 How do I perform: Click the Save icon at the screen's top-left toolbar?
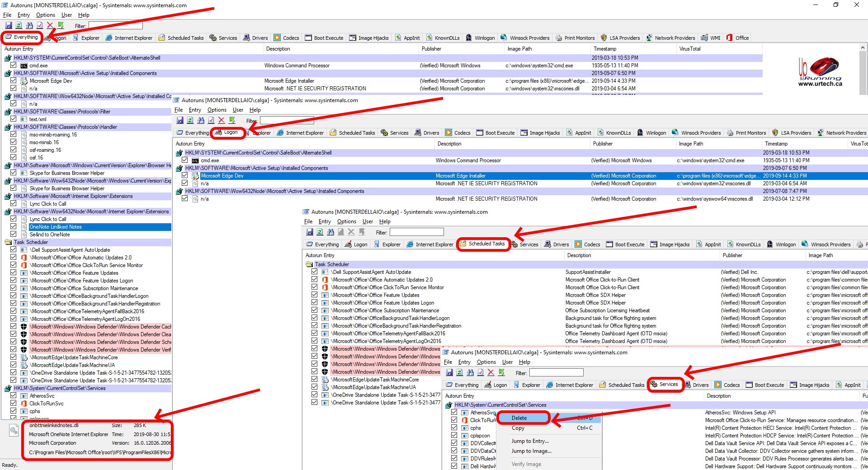click(x=9, y=26)
